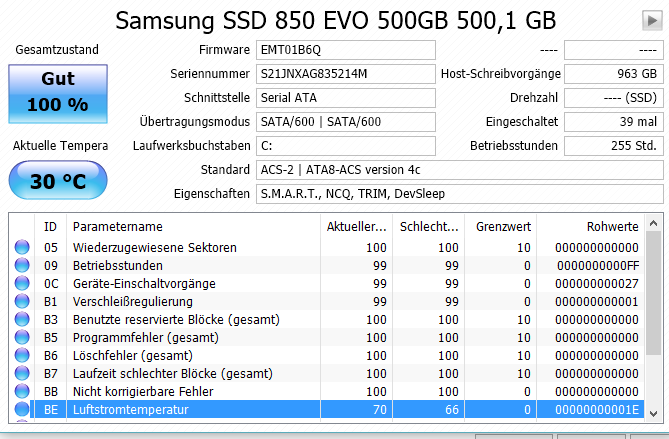Click the scroll down arrow of SMART list
This screenshot has width=669, height=439.
point(653,413)
